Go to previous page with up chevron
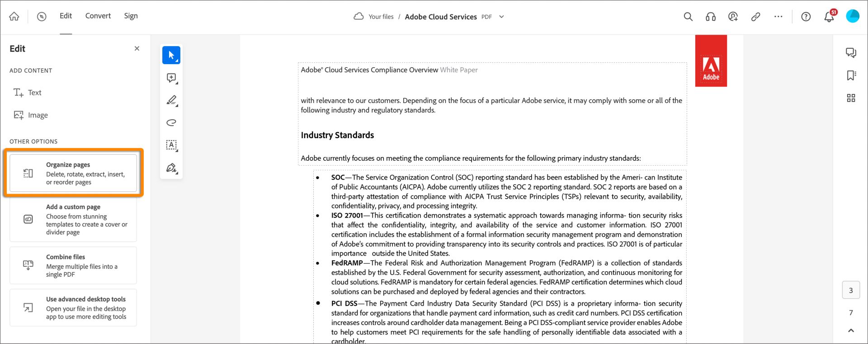This screenshot has width=868, height=344. (851, 330)
